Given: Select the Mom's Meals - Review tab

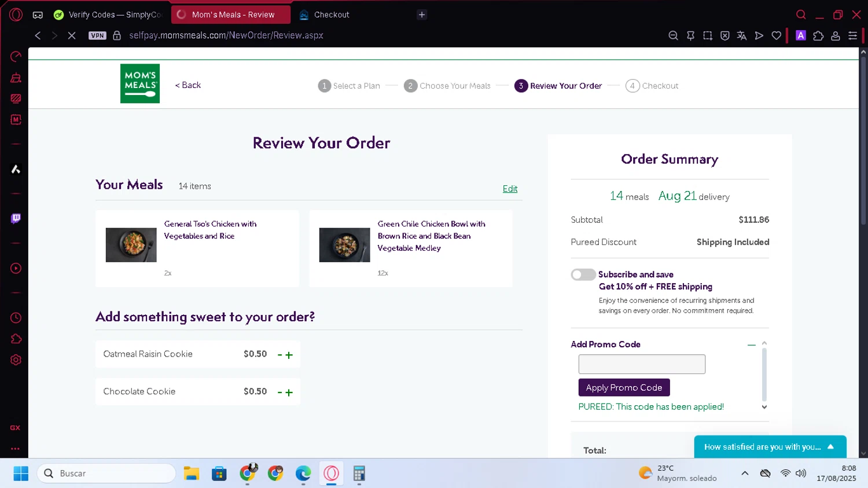Looking at the screenshot, I should pyautogui.click(x=231, y=14).
